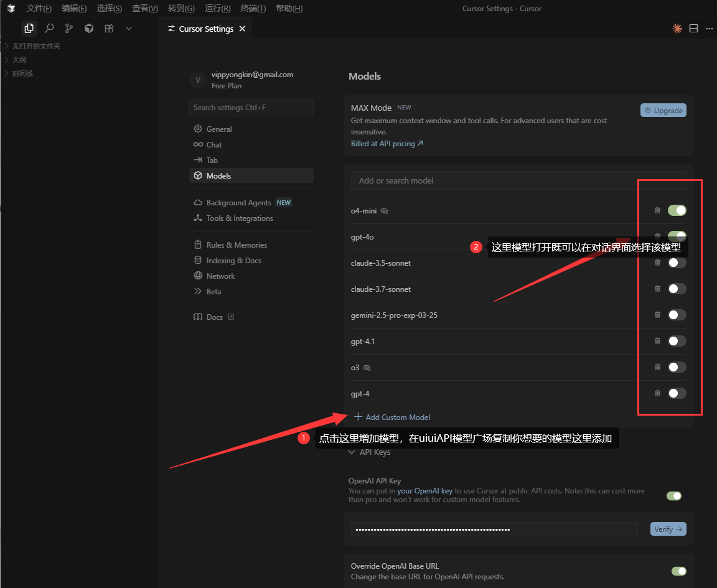Go to Chat settings
Image resolution: width=717 pixels, height=588 pixels.
[x=251, y=144]
